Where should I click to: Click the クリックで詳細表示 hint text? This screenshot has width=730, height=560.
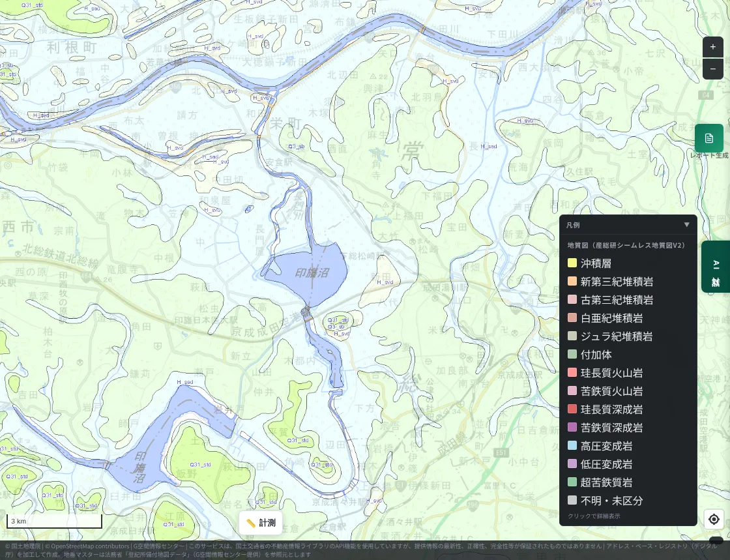pos(594,516)
